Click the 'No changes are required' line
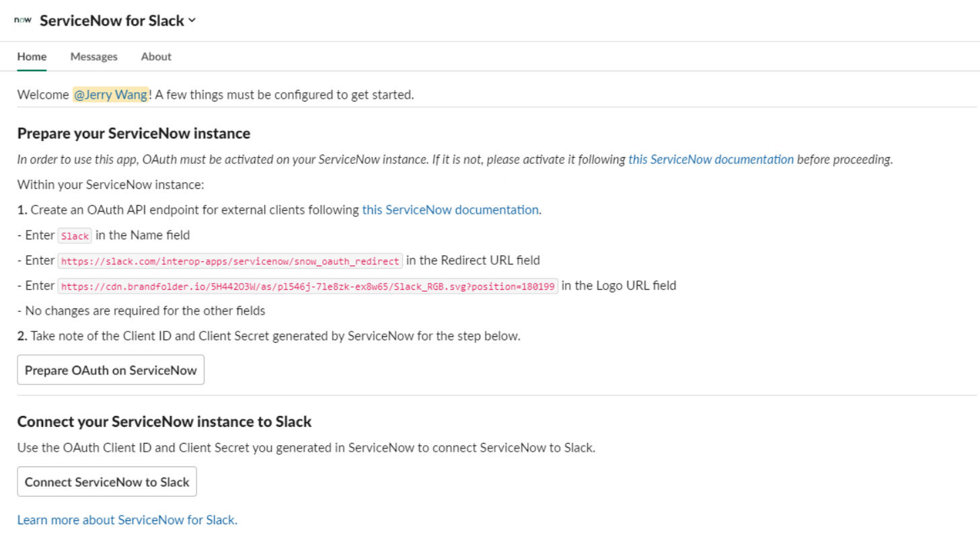Screen dimensions: 980x537 click(x=141, y=311)
